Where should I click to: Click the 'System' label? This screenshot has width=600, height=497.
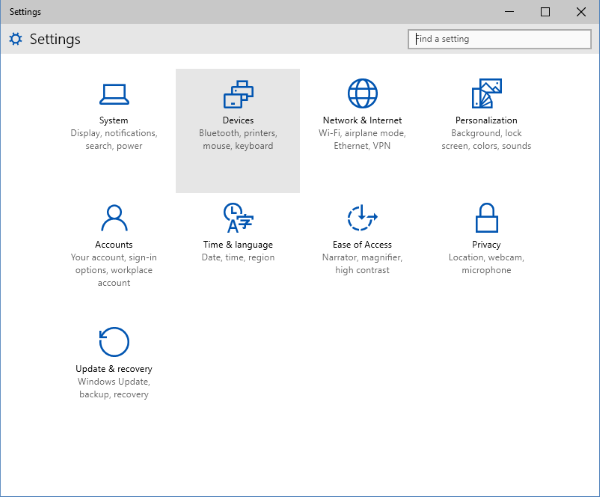[114, 121]
